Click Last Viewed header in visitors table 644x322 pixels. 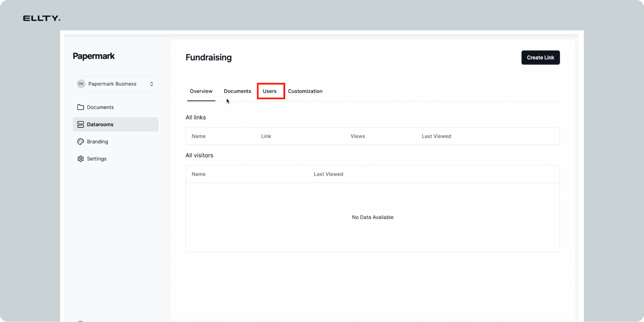point(328,174)
